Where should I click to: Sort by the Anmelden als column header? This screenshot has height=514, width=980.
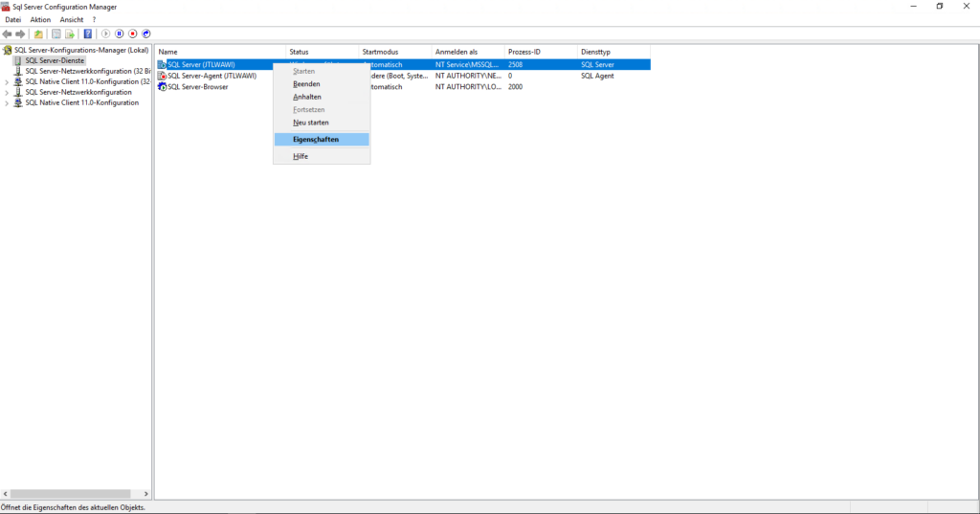[x=468, y=52]
